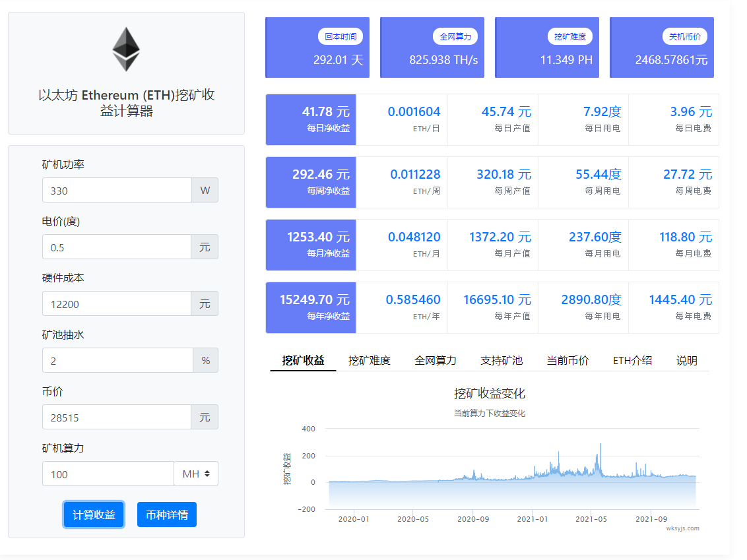Image resolution: width=747 pixels, height=560 pixels.
Task: Click the 回本时间 badge
Action: pyautogui.click(x=341, y=37)
